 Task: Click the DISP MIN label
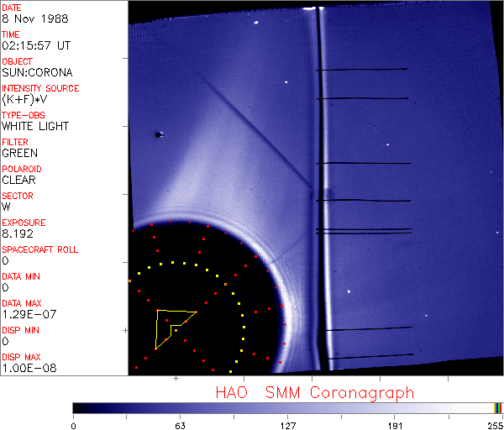tap(20, 330)
